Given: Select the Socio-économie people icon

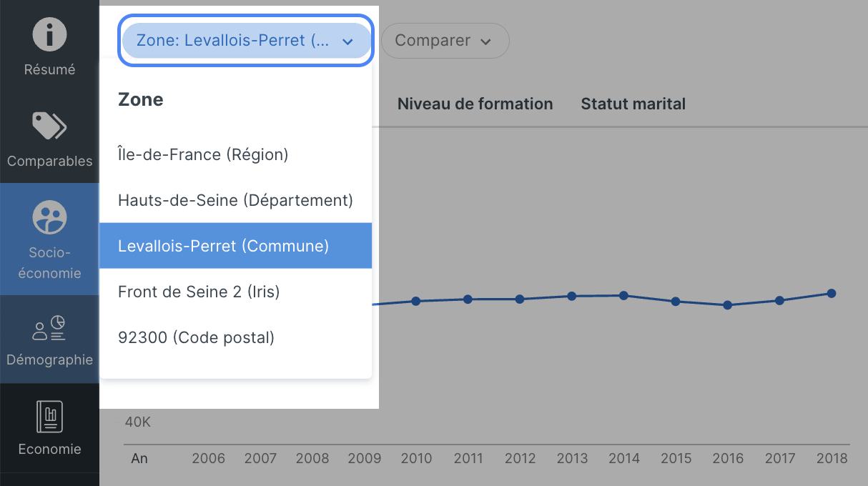Looking at the screenshot, I should tap(49, 217).
